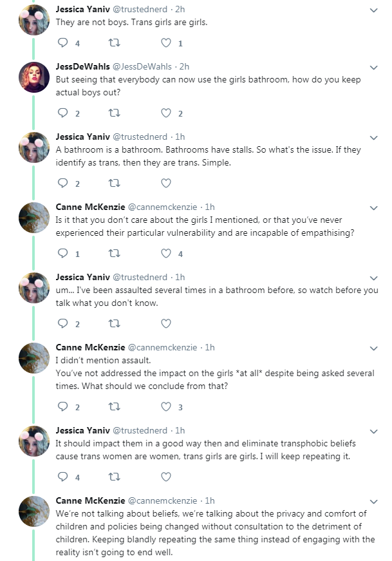This screenshot has height=561, width=392.
Task: Expand options for the 'I didn't mention assault' tweet
Action: [374, 348]
